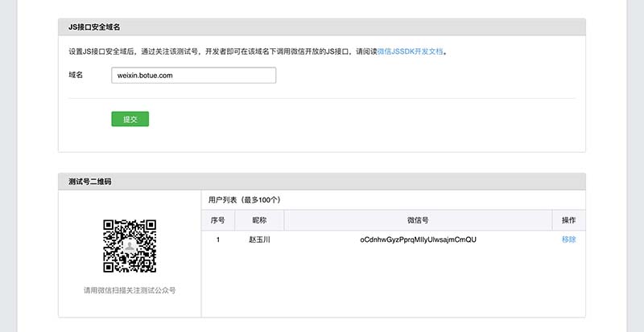Click the 微信号 column header
Viewport: 644px width, 332px height.
point(418,220)
